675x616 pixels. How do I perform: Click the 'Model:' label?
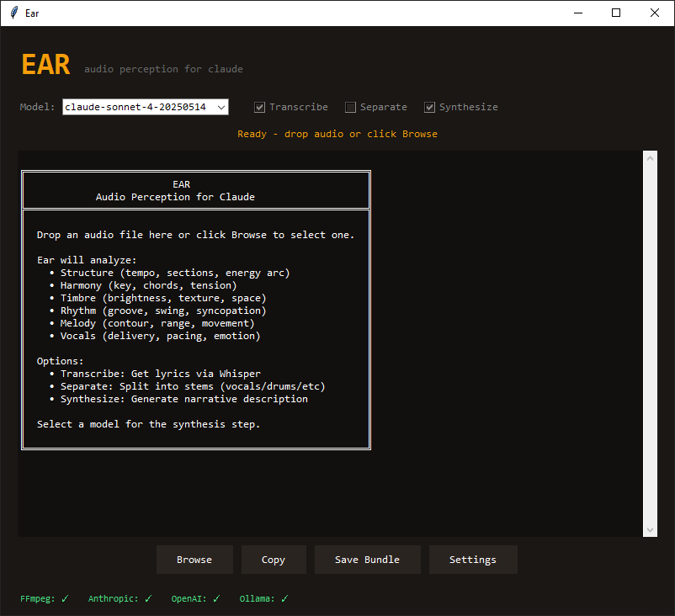coord(37,107)
